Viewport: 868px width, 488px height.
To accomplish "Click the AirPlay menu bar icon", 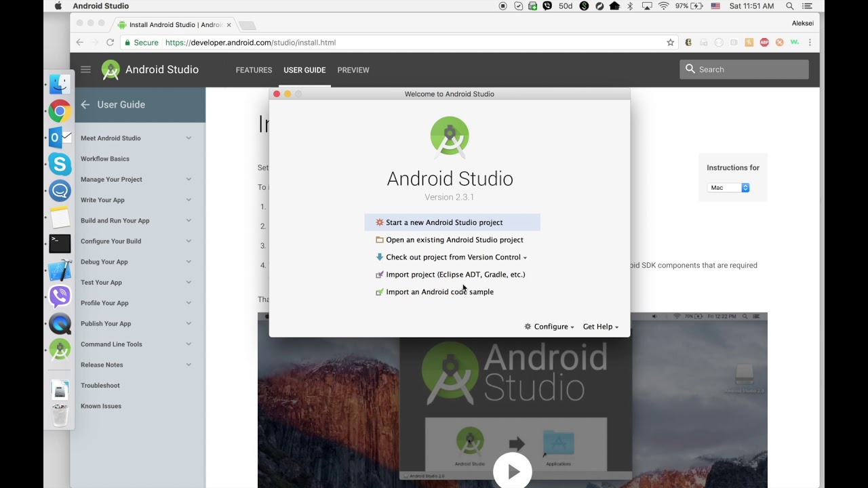I will click(x=647, y=6).
